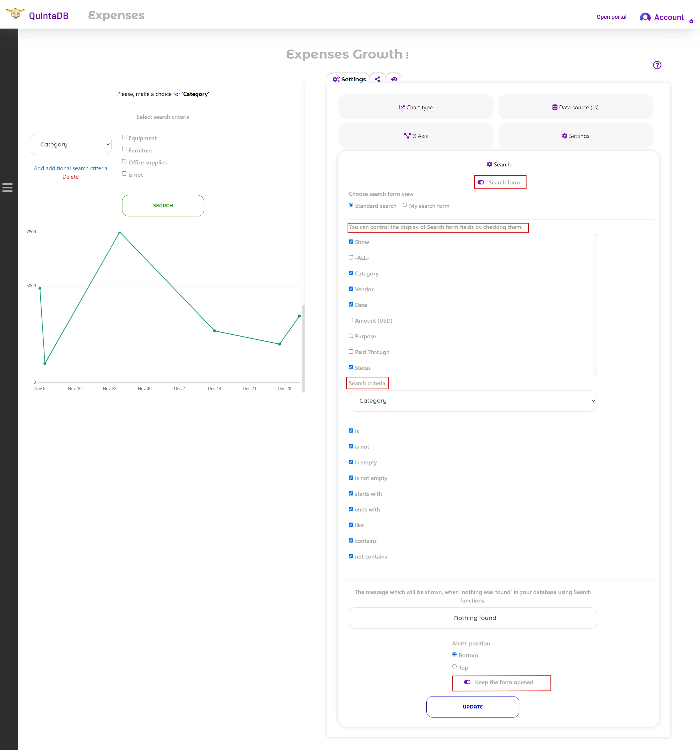
Task: Check the Equipment option
Action: [x=124, y=137]
